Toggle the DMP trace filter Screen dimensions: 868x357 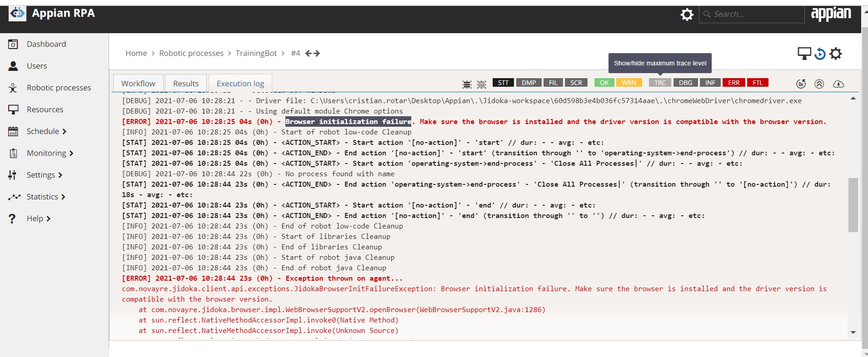529,83
